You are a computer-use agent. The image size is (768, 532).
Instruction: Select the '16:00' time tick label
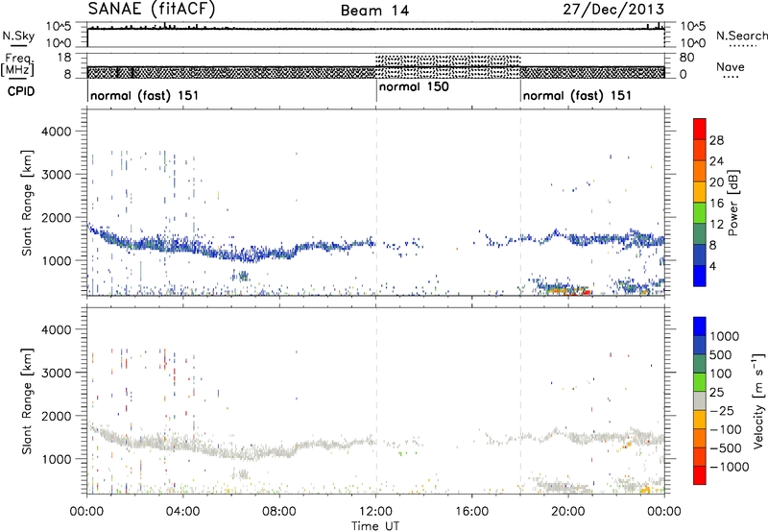tap(471, 512)
